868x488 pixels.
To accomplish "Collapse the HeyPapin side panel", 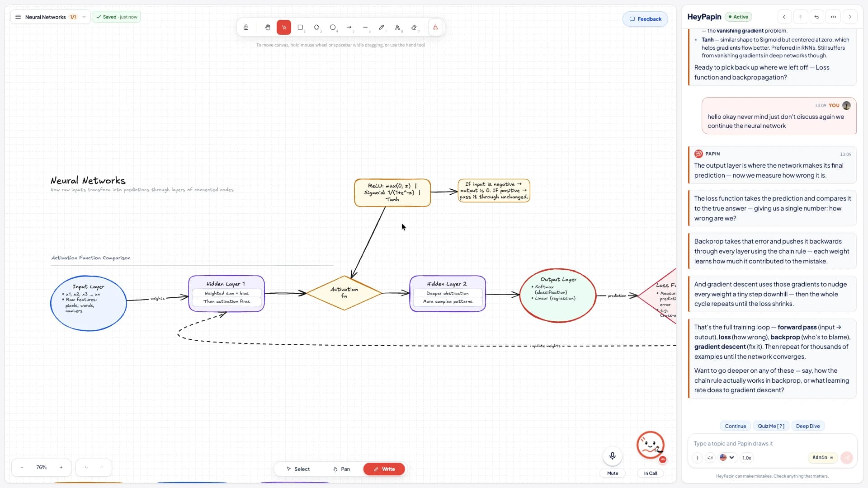I will pyautogui.click(x=850, y=17).
